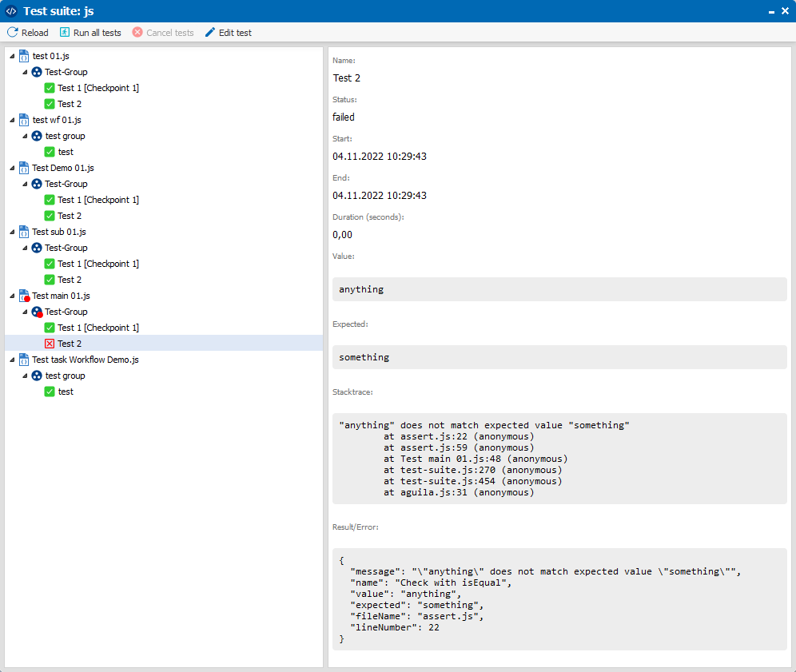Collapse Test-Group under Test sub 01.js
796x672 pixels.
pyautogui.click(x=25, y=248)
